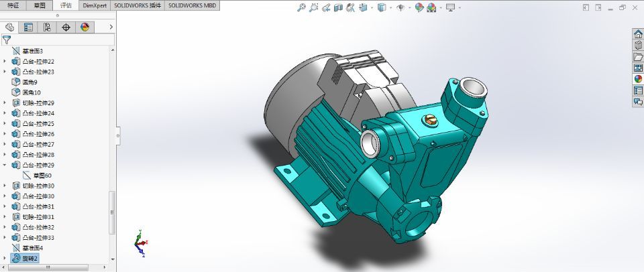Expand the 凸台-拉伸22 feature node

(x=5, y=62)
